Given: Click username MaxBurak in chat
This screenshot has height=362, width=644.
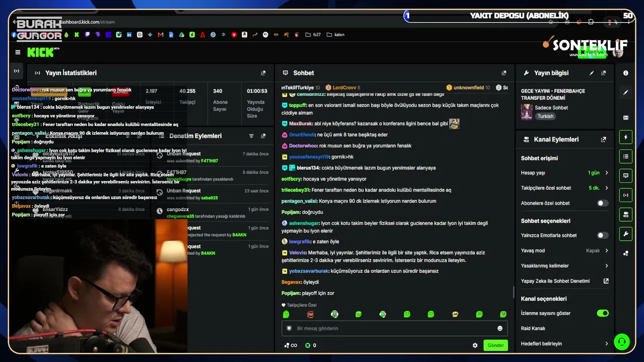Looking at the screenshot, I should tap(301, 124).
